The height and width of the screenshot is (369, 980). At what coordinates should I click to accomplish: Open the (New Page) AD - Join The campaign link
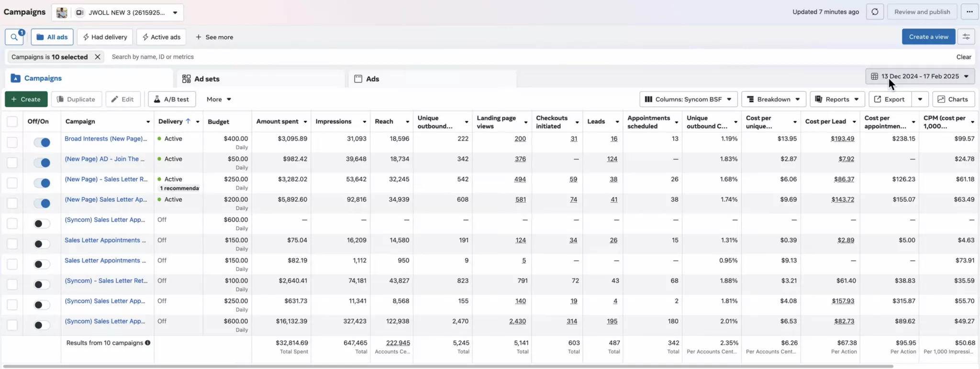click(104, 159)
